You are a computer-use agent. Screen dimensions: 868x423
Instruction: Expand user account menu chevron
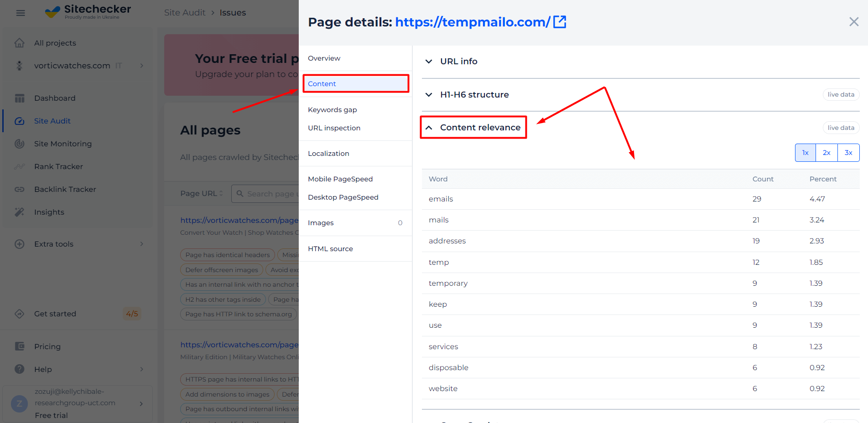141,403
